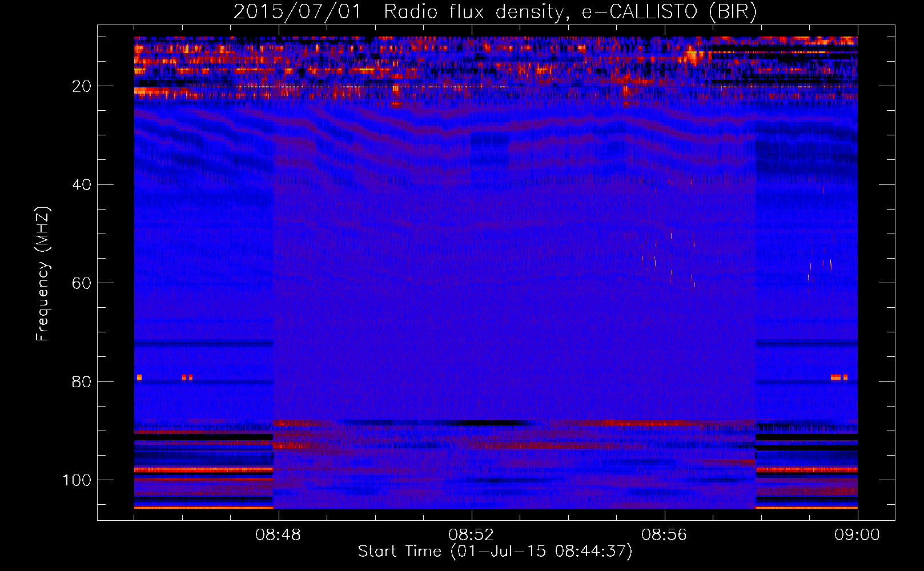Click the 09:00 time tick label

tap(857, 535)
